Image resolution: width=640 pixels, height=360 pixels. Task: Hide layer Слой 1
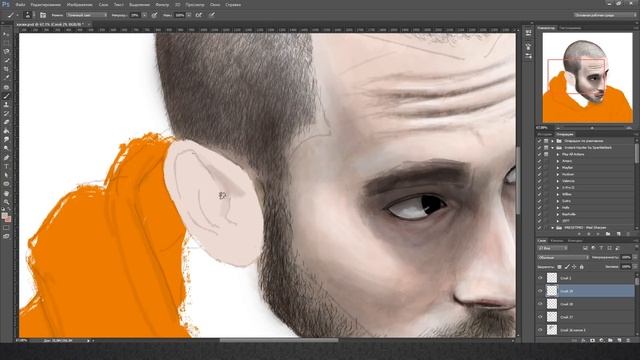pyautogui.click(x=540, y=278)
